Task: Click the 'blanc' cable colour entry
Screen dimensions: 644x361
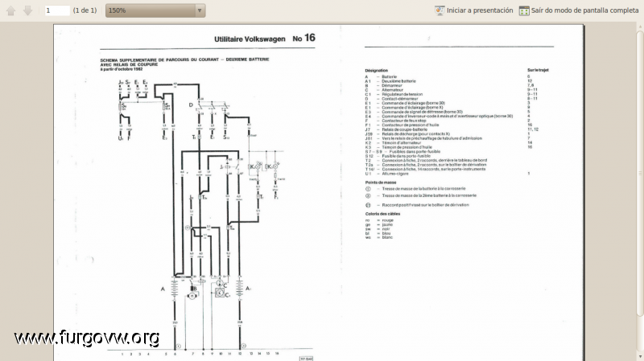Action: coord(387,237)
